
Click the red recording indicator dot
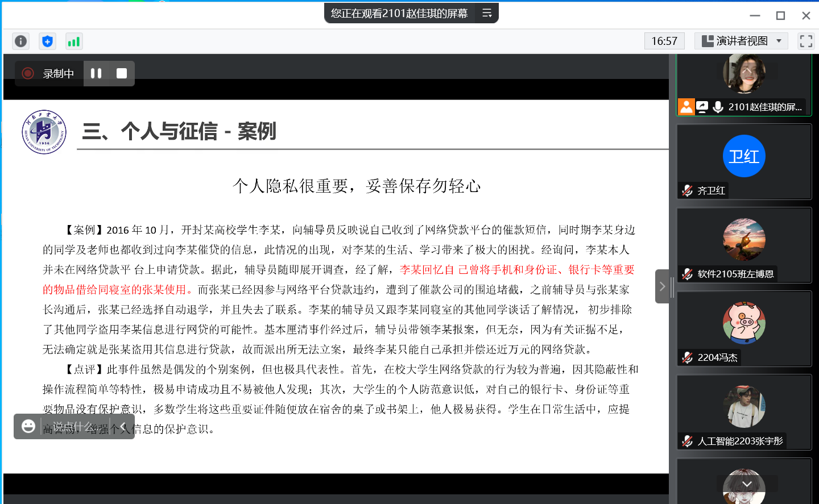[27, 73]
